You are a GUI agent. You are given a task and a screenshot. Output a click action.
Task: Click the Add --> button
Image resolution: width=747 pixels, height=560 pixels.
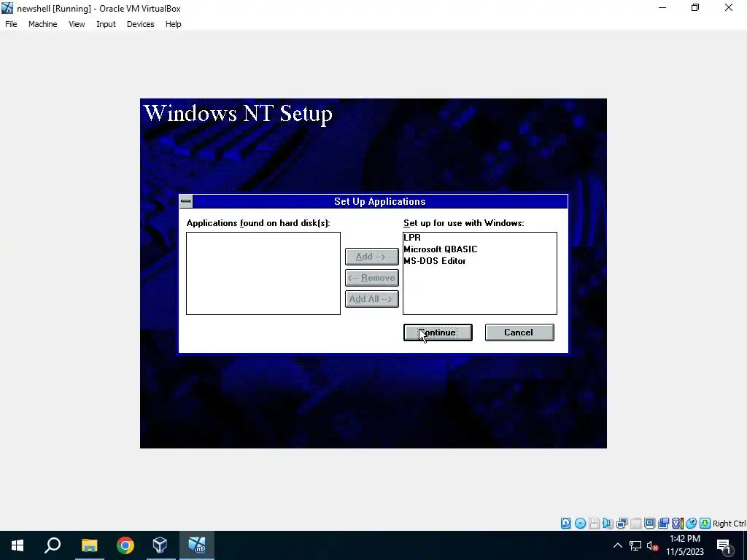pos(371,257)
